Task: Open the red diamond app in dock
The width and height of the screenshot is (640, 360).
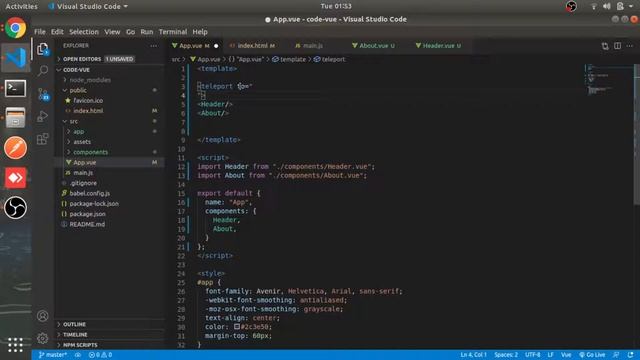Action: [16, 178]
